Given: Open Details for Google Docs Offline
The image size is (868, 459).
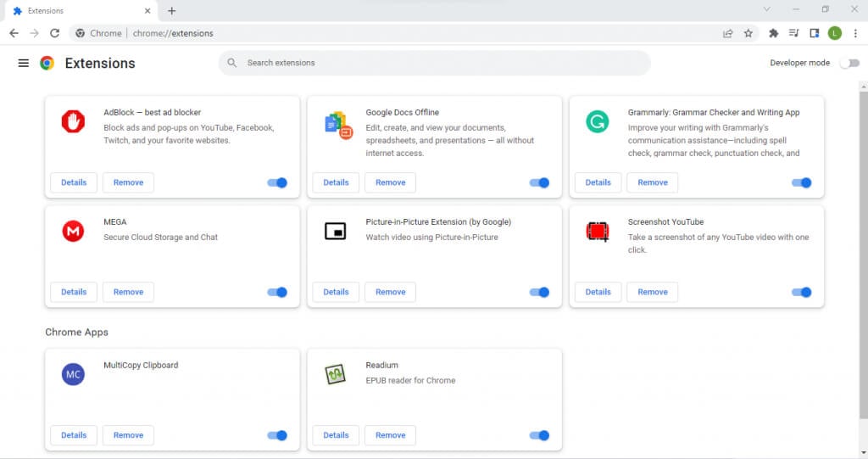Looking at the screenshot, I should click(336, 182).
